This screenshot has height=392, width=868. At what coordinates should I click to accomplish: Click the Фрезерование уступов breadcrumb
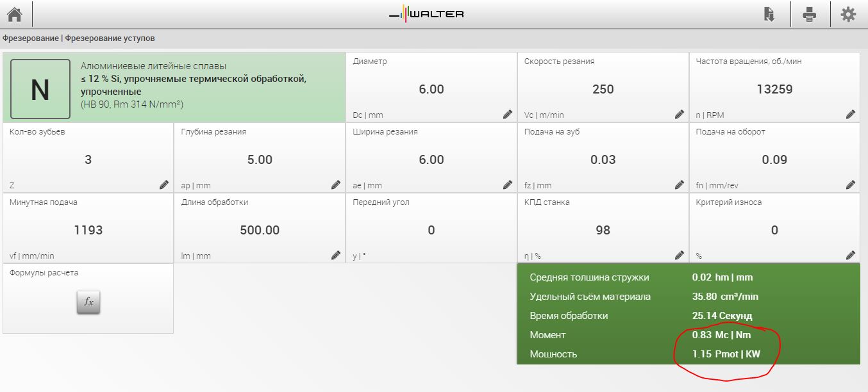pyautogui.click(x=110, y=38)
